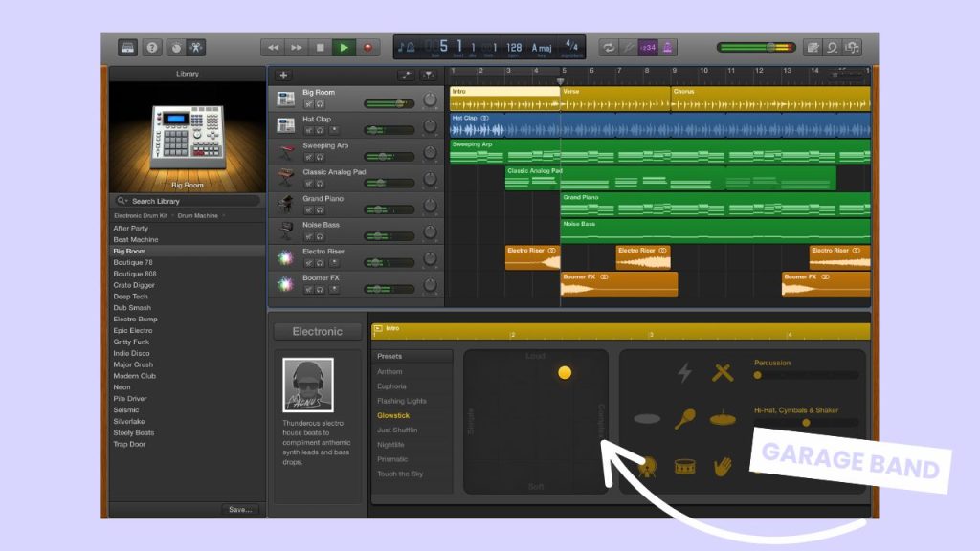Select the Anthem preset
The height and width of the screenshot is (551, 980).
click(x=390, y=372)
